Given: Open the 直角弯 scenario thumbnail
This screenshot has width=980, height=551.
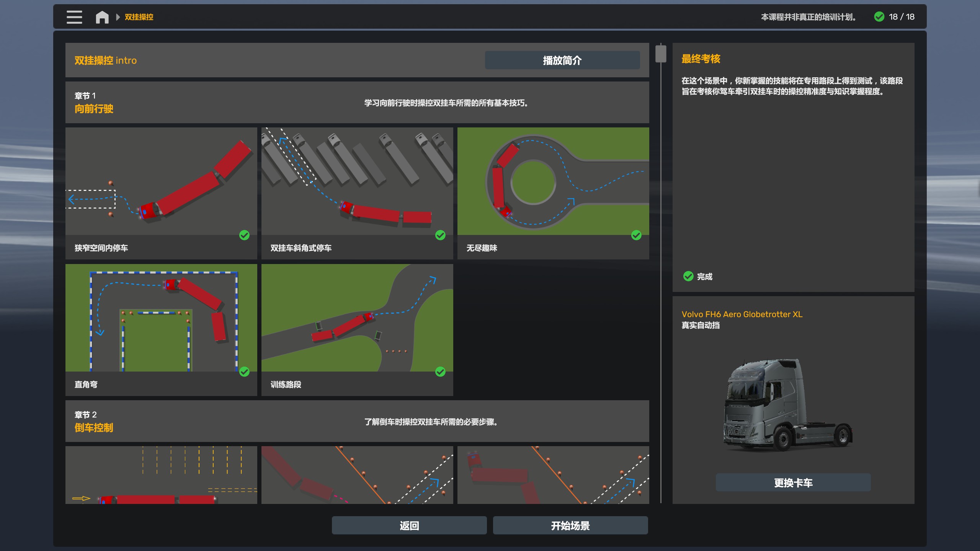Looking at the screenshot, I should (161, 318).
